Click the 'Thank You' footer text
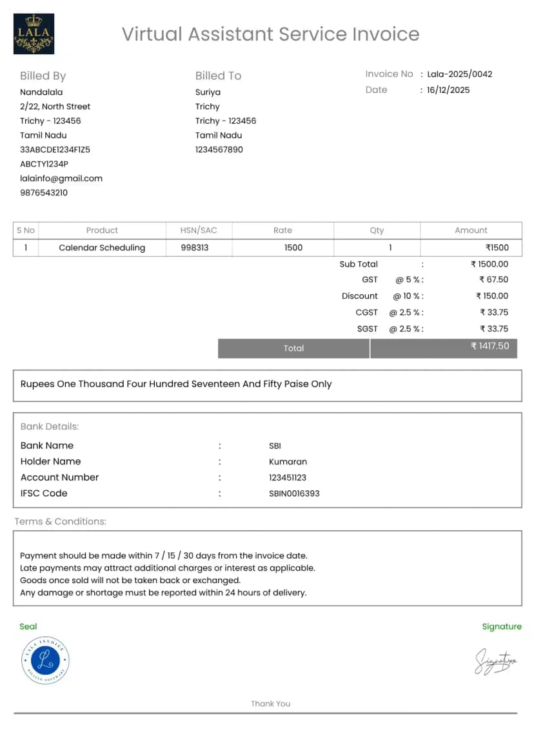 pyautogui.click(x=270, y=704)
